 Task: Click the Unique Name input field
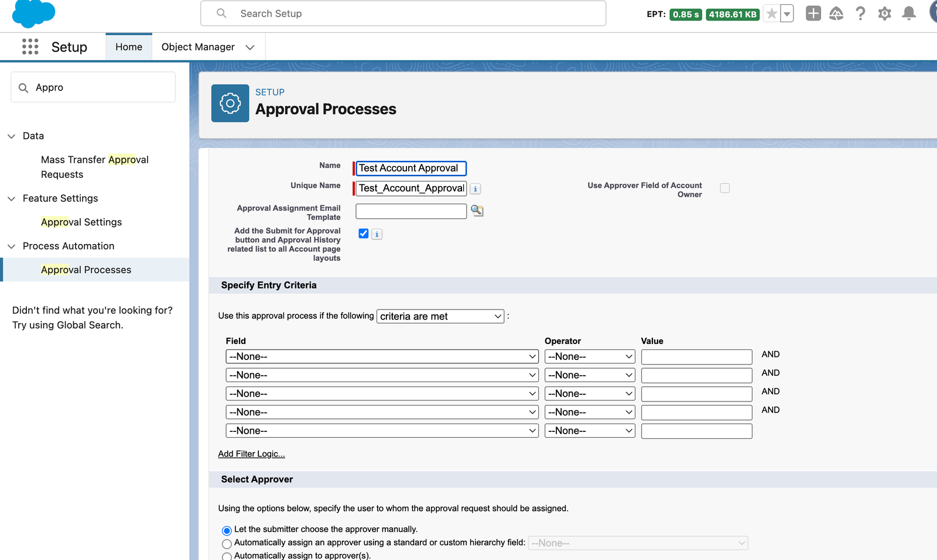411,188
